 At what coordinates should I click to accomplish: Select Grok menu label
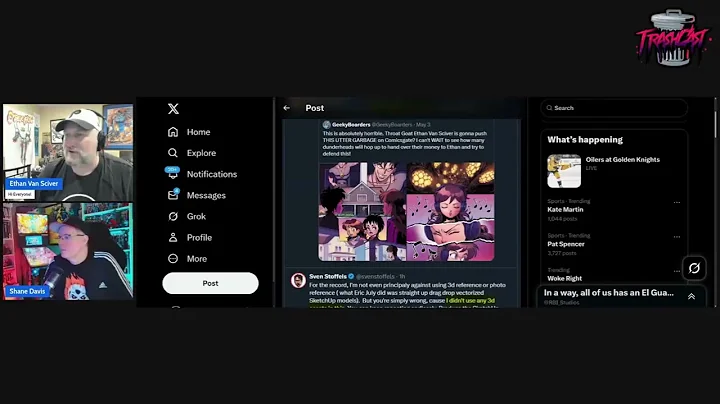click(196, 217)
